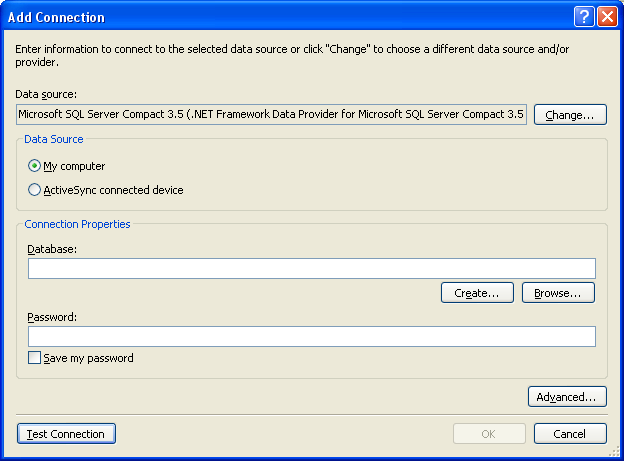Click the "Connection Properties" group heading
624x461 pixels.
(x=77, y=224)
